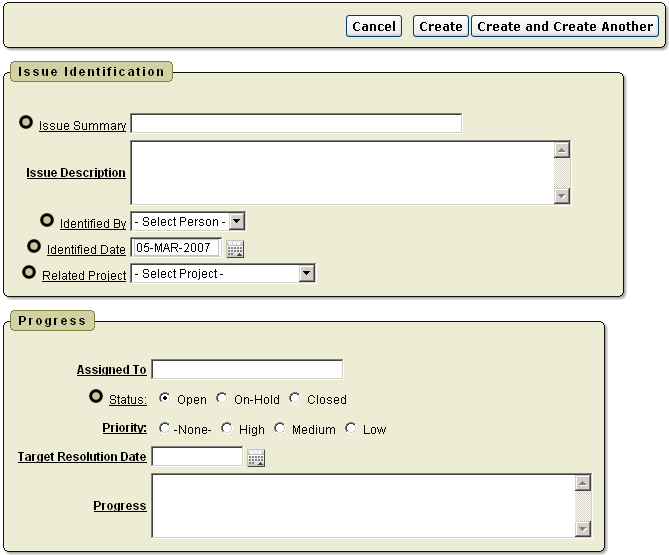
Task: Click required-field icon next to Status
Action: [x=96, y=397]
